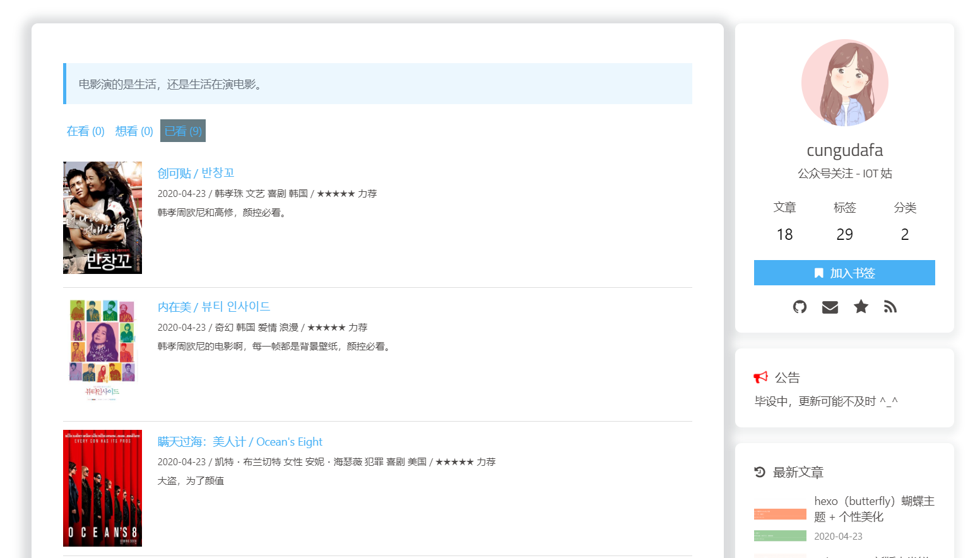Open the 内在美 movie link

[x=213, y=306]
